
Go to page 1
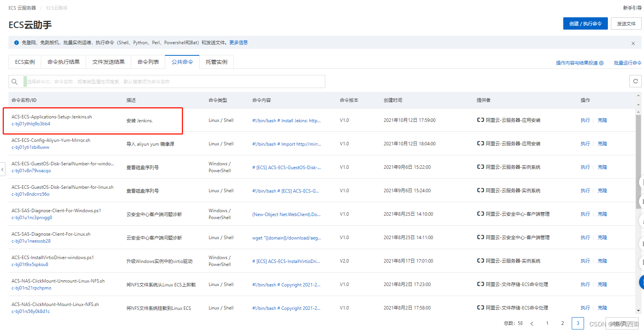(547, 323)
